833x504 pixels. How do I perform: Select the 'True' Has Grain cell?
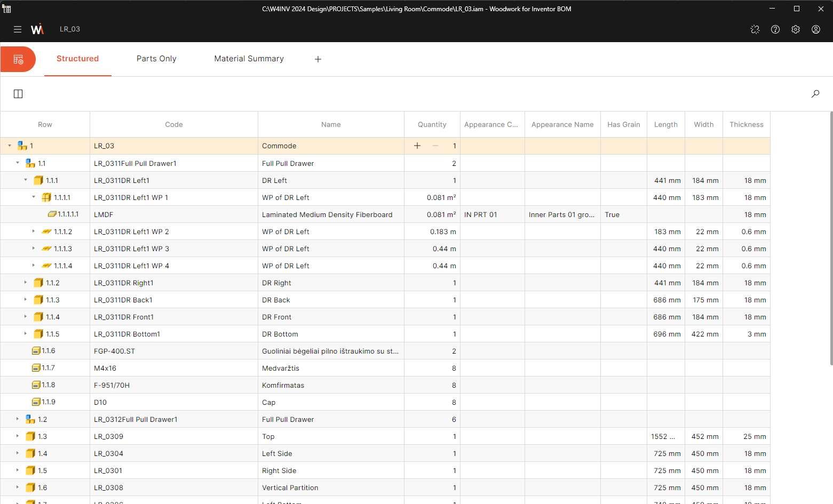tap(624, 214)
